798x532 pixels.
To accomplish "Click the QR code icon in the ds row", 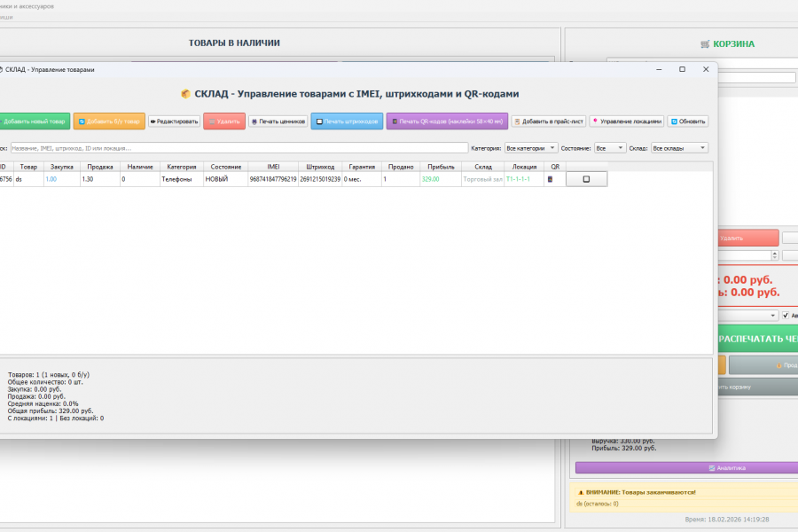I will coord(550,179).
